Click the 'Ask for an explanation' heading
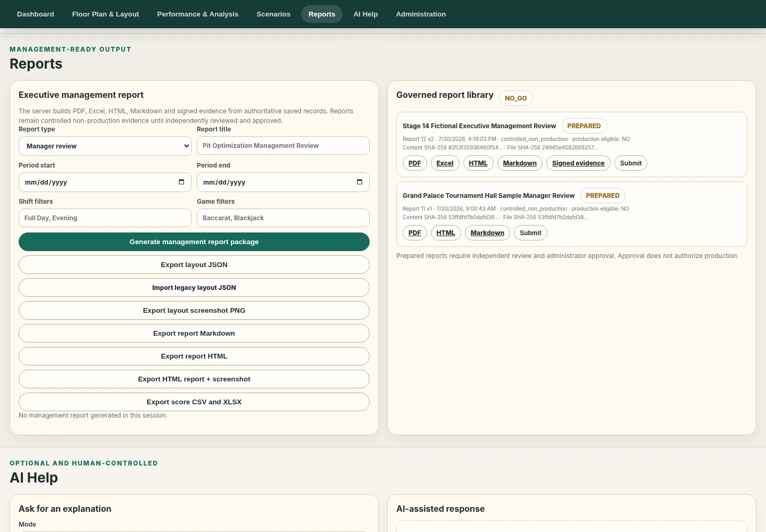Screen dimensions: 766x532 [65, 509]
